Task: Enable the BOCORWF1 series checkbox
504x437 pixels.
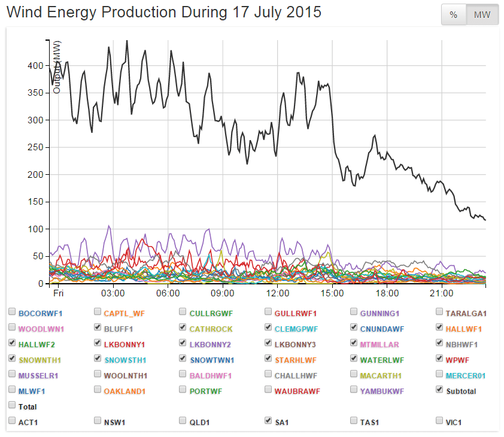Action: pos(13,312)
